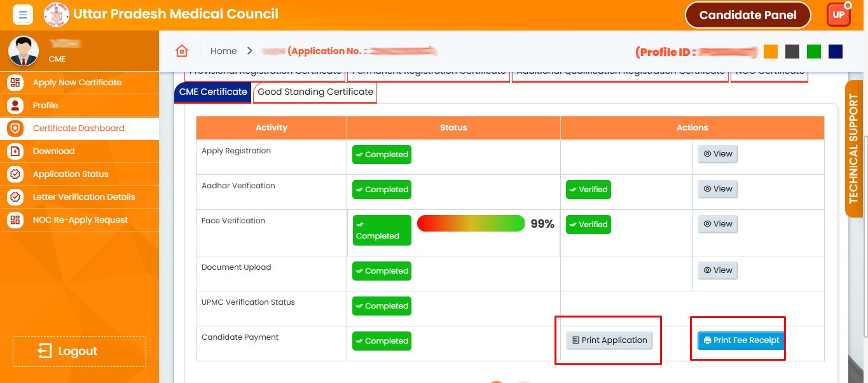Open the UP user avatar icon
This screenshot has height=383, width=868.
coord(838,15)
